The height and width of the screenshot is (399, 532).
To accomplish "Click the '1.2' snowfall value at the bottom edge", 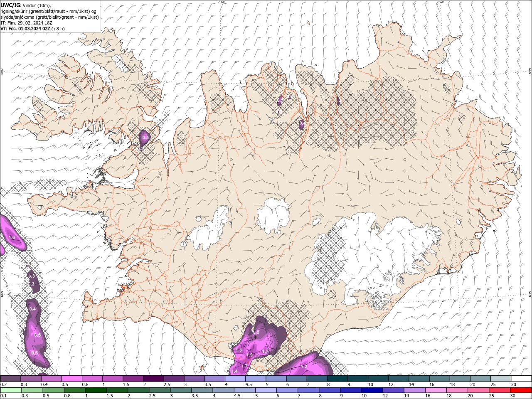I will (304, 367).
